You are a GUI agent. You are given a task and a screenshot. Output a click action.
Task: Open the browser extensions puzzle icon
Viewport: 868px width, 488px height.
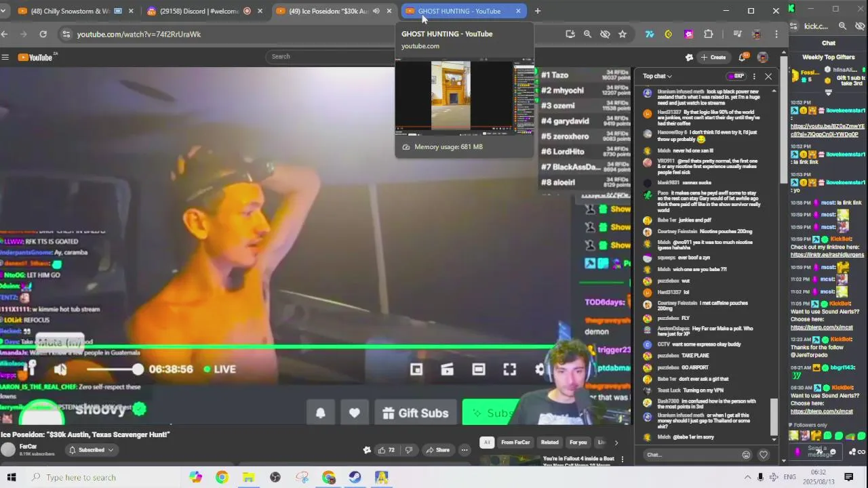[x=708, y=34]
